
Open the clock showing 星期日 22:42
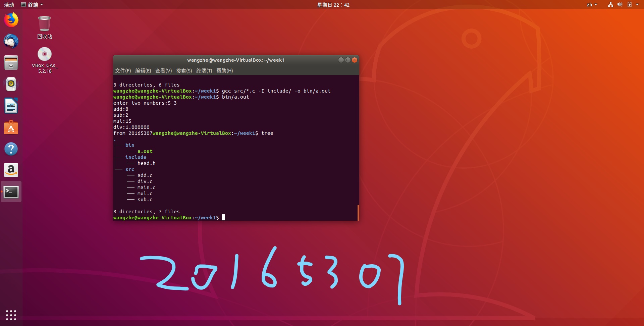(x=333, y=5)
